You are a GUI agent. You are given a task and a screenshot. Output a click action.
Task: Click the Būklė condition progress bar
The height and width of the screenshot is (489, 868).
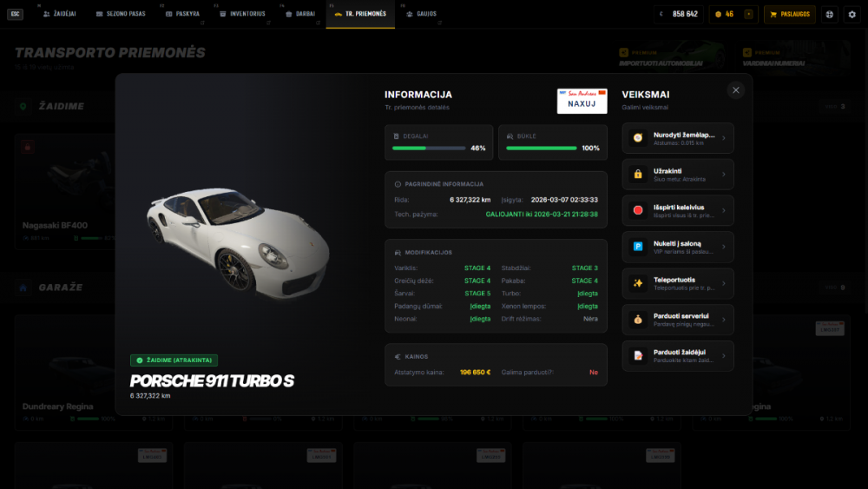click(x=542, y=149)
